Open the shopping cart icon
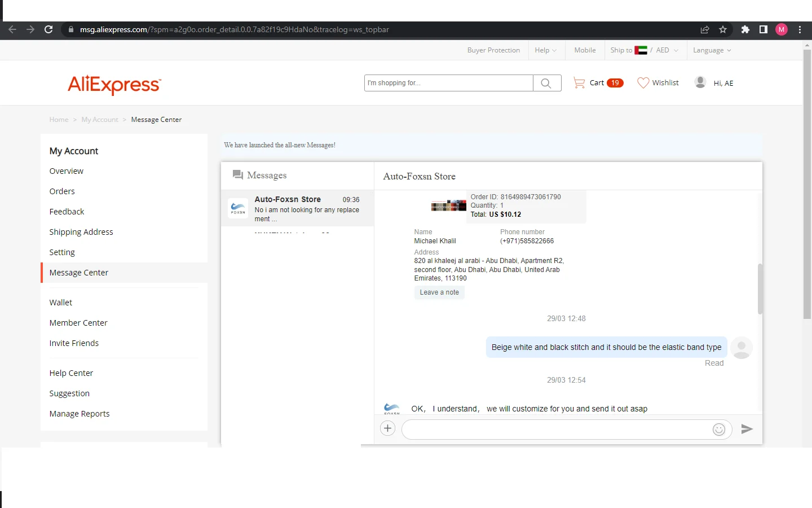 click(579, 83)
